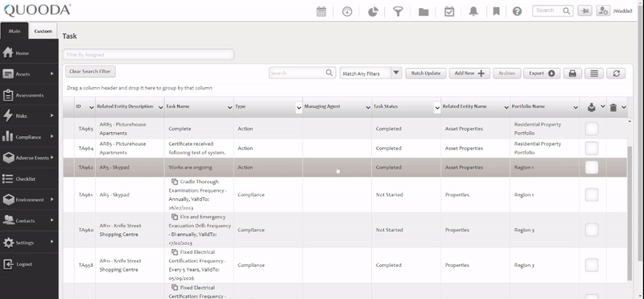This screenshot has width=644, height=299.
Task: Click the Add New button
Action: point(469,73)
